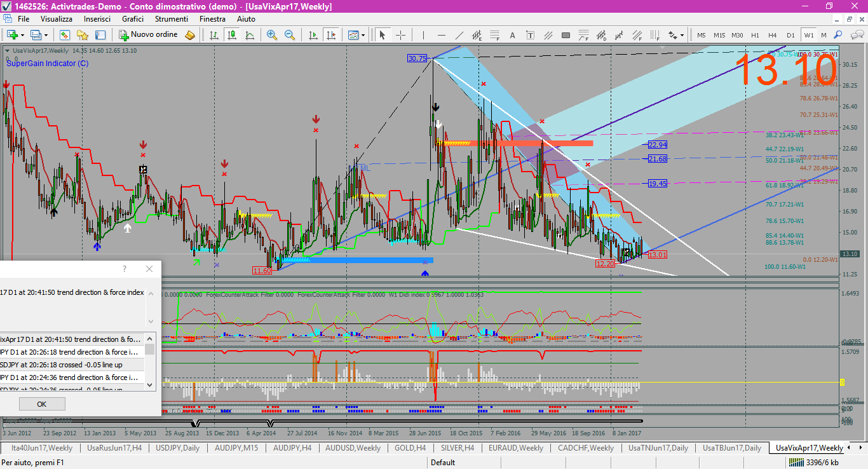Viewport: 868px width, 469px height.
Task: Select the arrow cursor tool
Action: pos(383,35)
